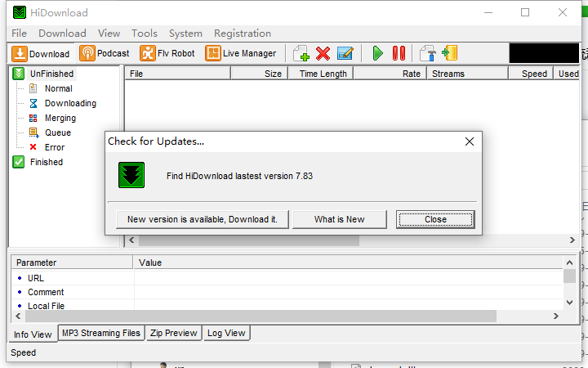Image resolution: width=588 pixels, height=368 pixels.
Task: Select the UnFinished tree category
Action: coord(51,74)
